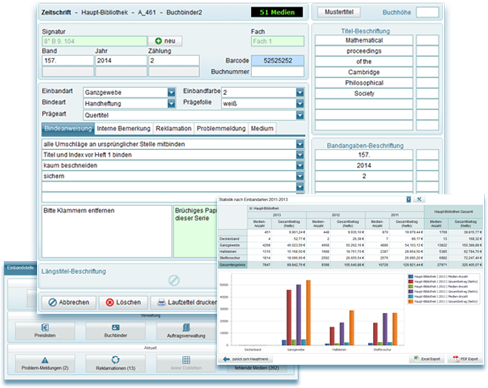Viewport: 488px width, 388px height.
Task: Click the Laufzettel drucken printer button
Action: coord(184,302)
